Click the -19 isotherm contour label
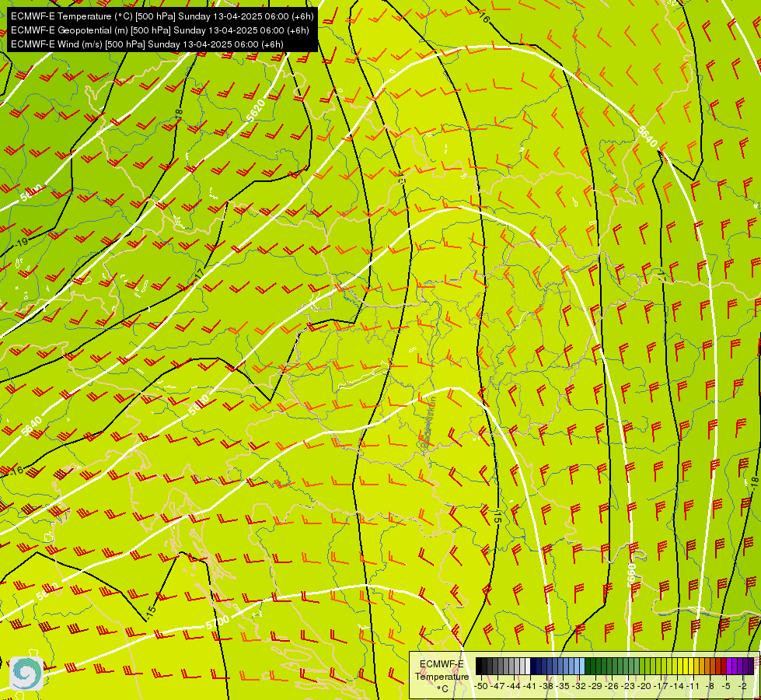Screen dimensions: 761x700 (x=21, y=242)
